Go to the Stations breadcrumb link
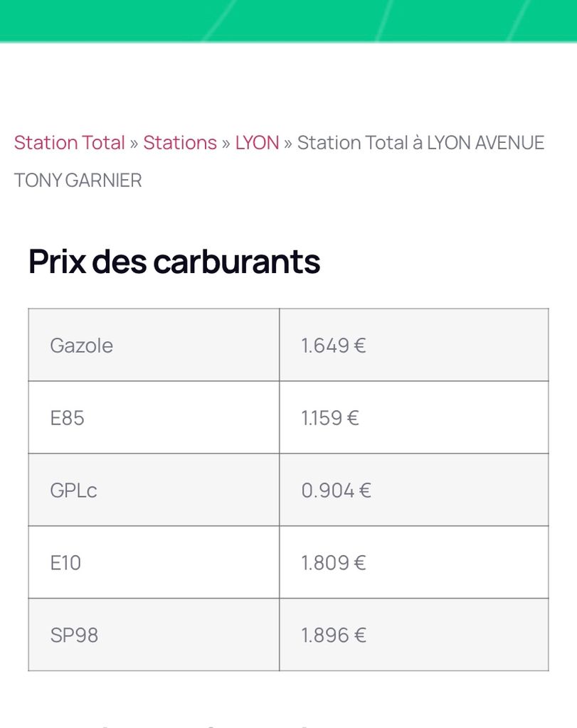This screenshot has height=728, width=577. coord(180,142)
